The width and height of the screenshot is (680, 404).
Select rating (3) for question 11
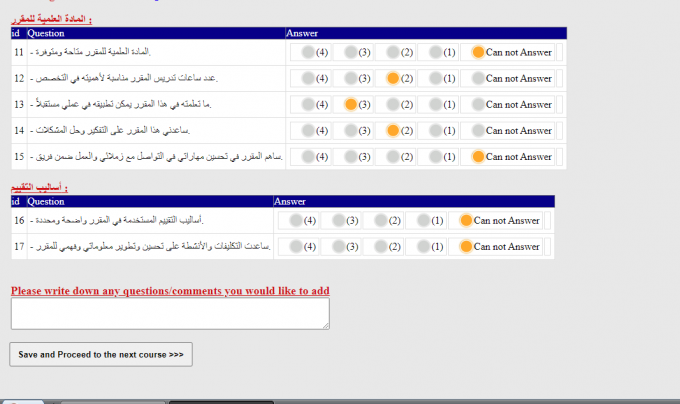350,52
